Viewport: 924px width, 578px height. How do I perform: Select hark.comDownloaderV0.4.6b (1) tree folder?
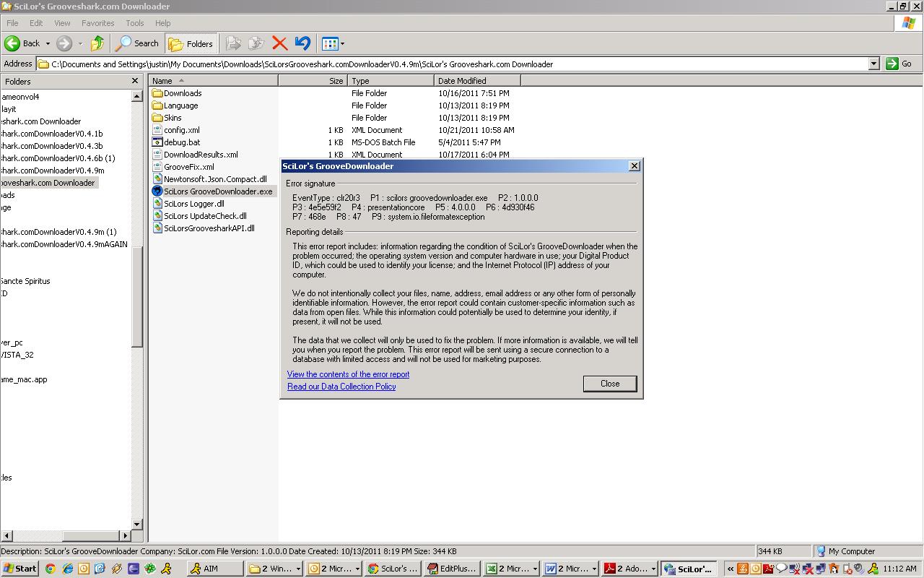[x=58, y=158]
